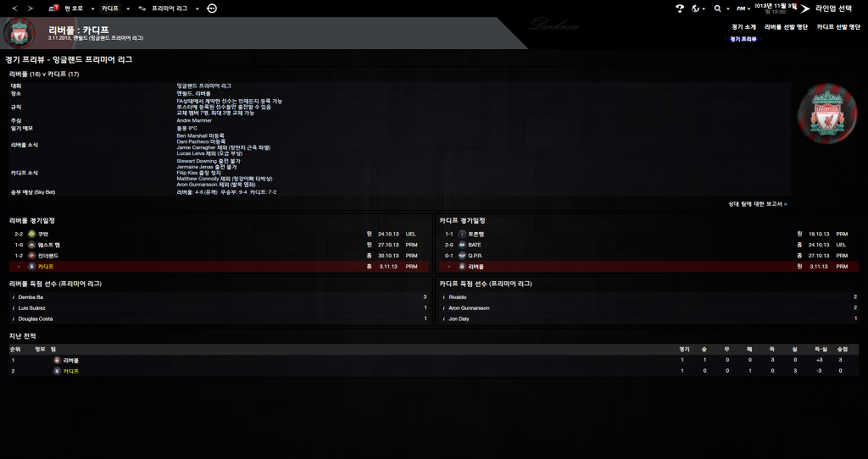
Task: Click the circled ellipsis more-options icon
Action: [x=211, y=8]
